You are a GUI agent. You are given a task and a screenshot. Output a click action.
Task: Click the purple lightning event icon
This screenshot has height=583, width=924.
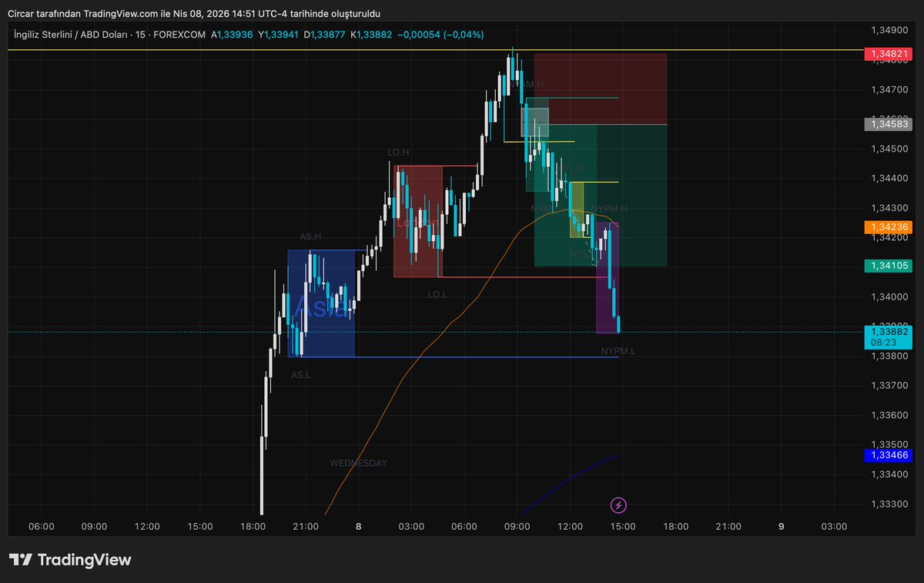pyautogui.click(x=618, y=505)
